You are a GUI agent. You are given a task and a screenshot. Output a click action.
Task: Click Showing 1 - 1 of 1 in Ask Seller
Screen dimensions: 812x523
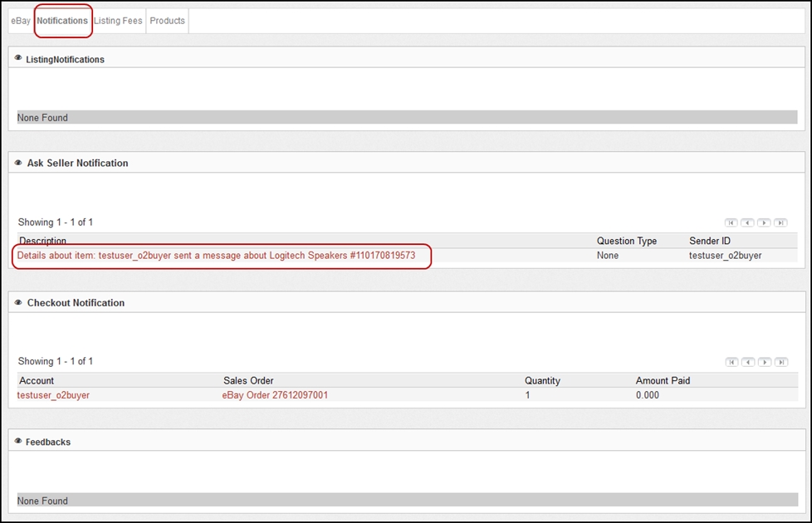click(x=56, y=222)
